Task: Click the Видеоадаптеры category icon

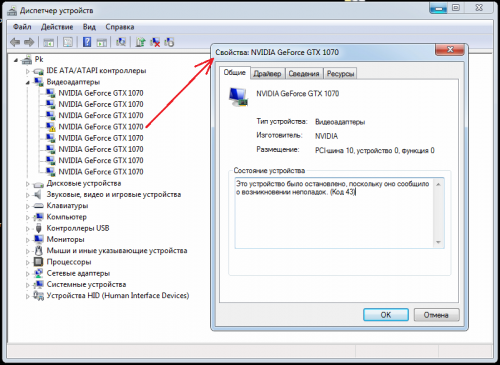Action: (x=39, y=82)
